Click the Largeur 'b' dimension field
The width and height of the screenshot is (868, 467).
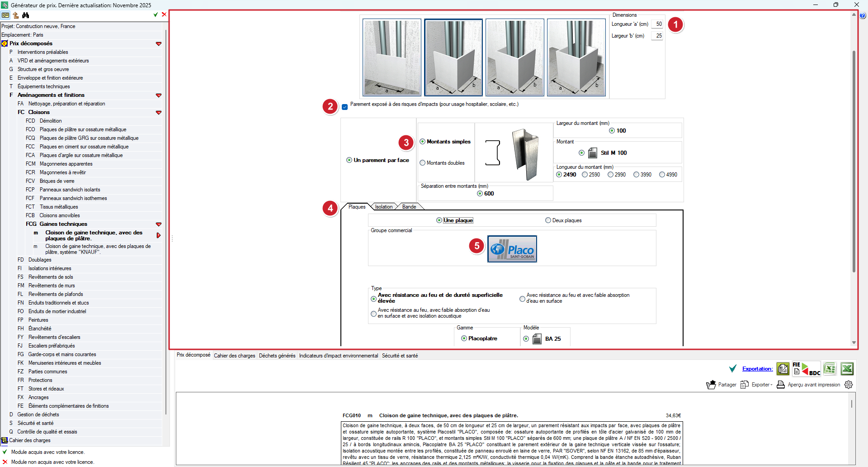point(657,36)
